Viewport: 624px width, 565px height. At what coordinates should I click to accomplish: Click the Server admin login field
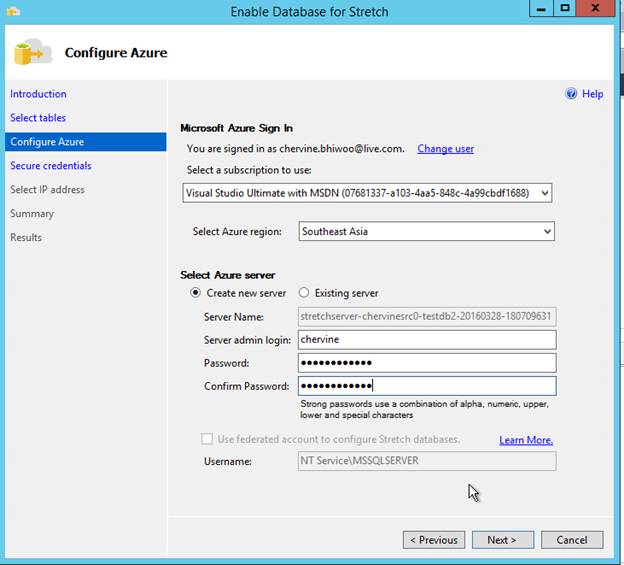pos(427,339)
